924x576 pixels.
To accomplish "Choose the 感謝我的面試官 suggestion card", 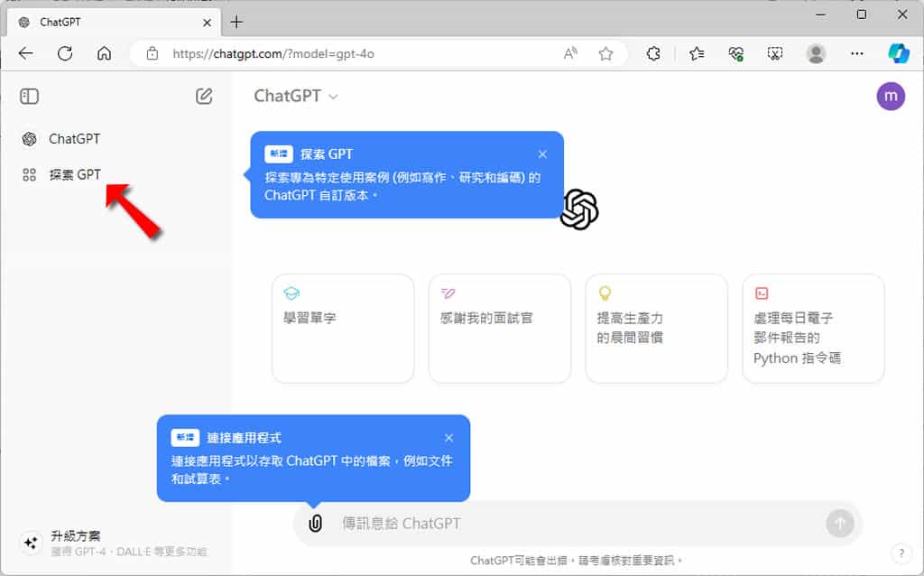I will pyautogui.click(x=500, y=329).
